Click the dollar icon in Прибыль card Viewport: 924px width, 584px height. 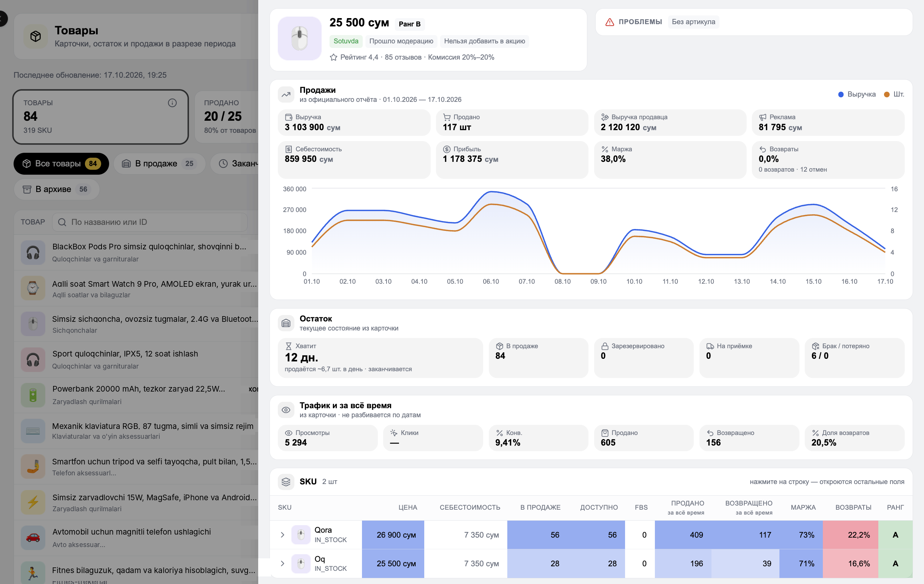click(447, 149)
